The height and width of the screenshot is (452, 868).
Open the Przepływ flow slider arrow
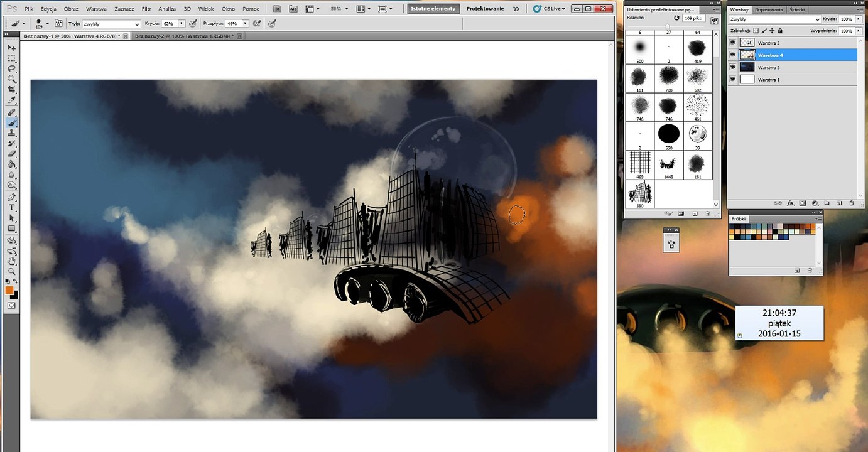click(x=245, y=23)
